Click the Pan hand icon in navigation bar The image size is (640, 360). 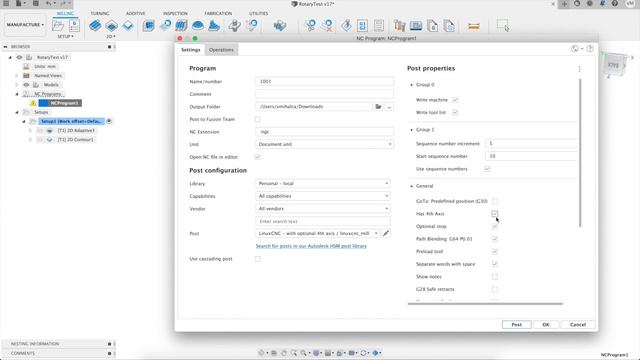pyautogui.click(x=284, y=353)
